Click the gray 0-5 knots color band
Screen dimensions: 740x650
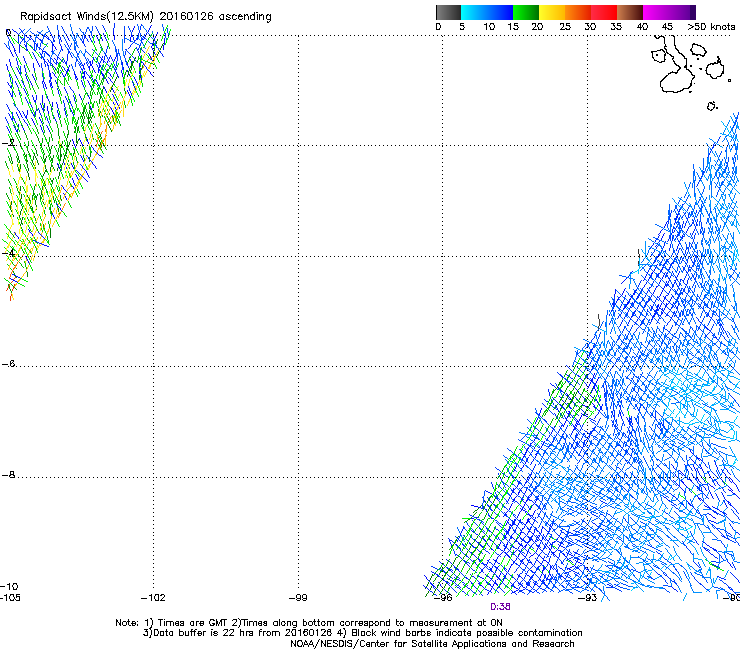448,12
